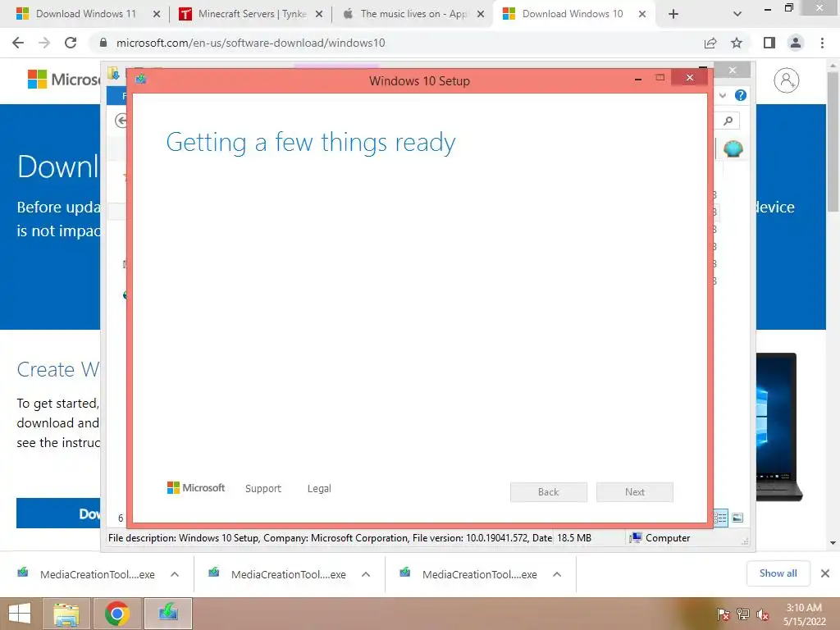Open the Windows Start button

point(20,614)
